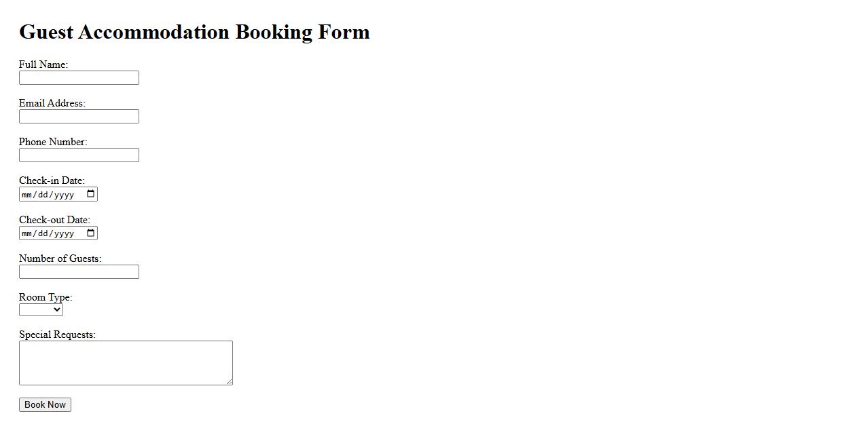This screenshot has width=868, height=441.
Task: Click the "Email Address:" label text
Action: click(52, 103)
